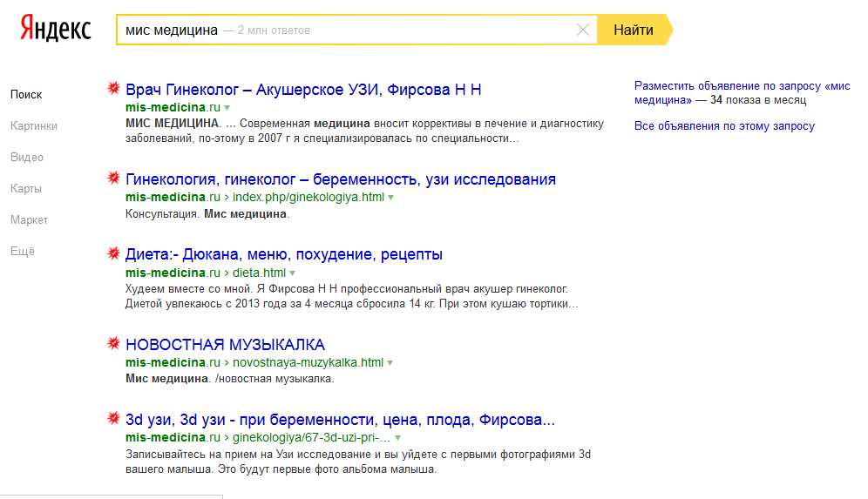Viewport: 868px width, 499px height.
Task: Click mis-medicina.ru domain under 'Врач Гинеколог'
Action: pos(173,107)
